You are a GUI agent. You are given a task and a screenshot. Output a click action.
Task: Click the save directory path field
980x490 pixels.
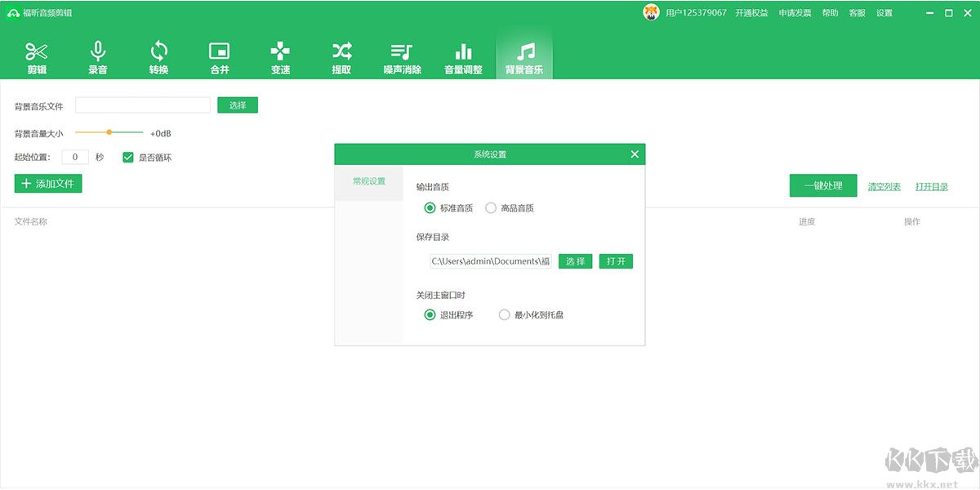(x=490, y=261)
